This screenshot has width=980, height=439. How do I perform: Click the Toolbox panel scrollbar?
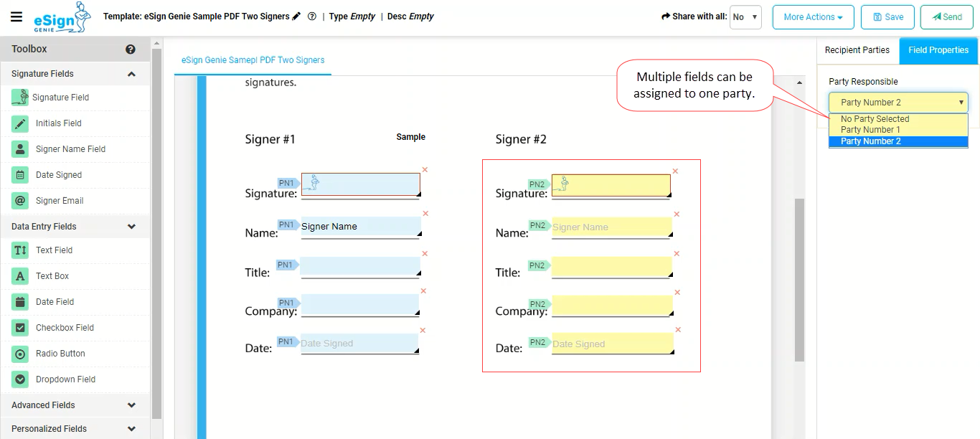click(157, 233)
